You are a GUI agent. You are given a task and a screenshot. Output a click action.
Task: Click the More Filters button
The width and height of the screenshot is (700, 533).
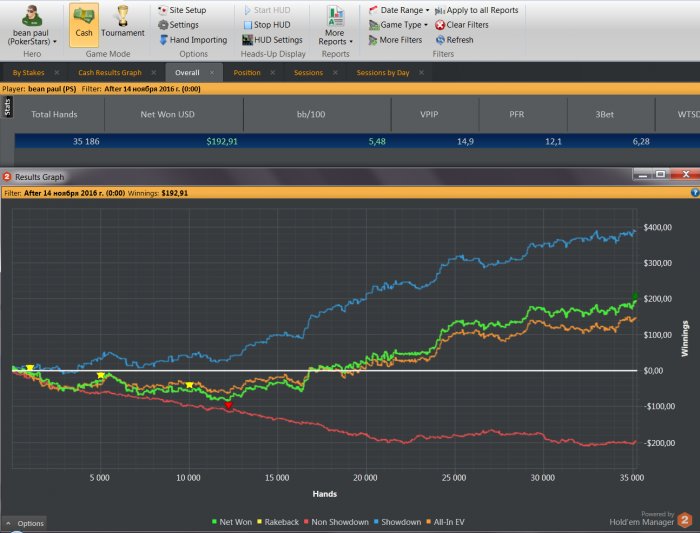tap(394, 40)
